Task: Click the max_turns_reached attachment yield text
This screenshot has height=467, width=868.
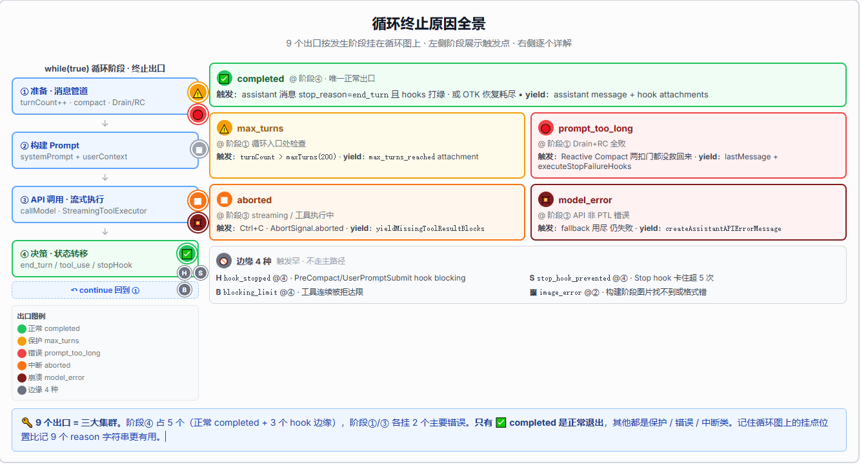Action: pos(423,157)
